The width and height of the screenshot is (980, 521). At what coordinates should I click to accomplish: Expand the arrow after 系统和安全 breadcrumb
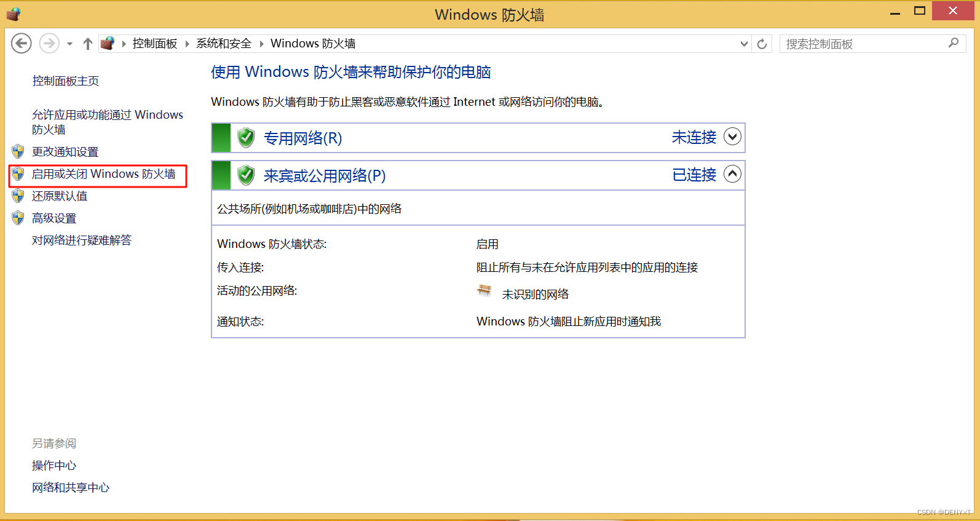pos(261,44)
